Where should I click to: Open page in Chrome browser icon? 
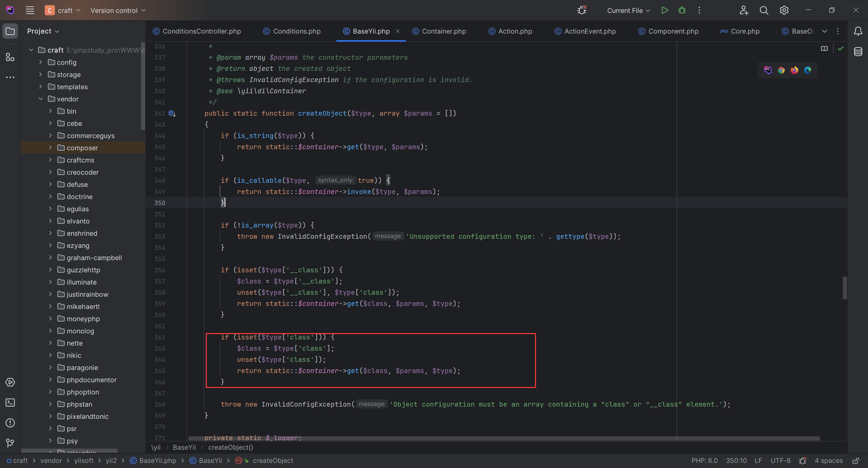click(781, 70)
